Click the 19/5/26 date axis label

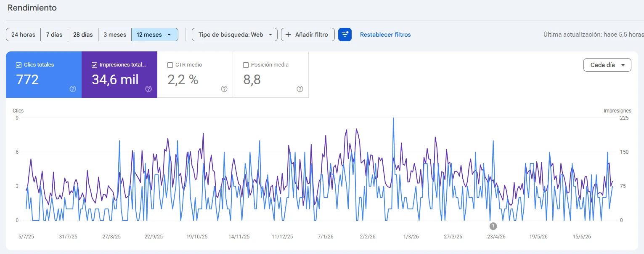pyautogui.click(x=538, y=237)
